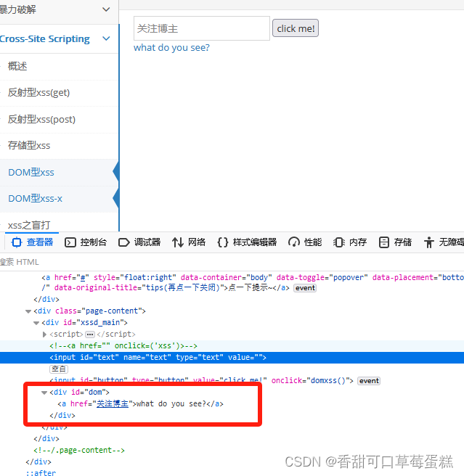Click the Storage (存储) icon

click(x=384, y=242)
